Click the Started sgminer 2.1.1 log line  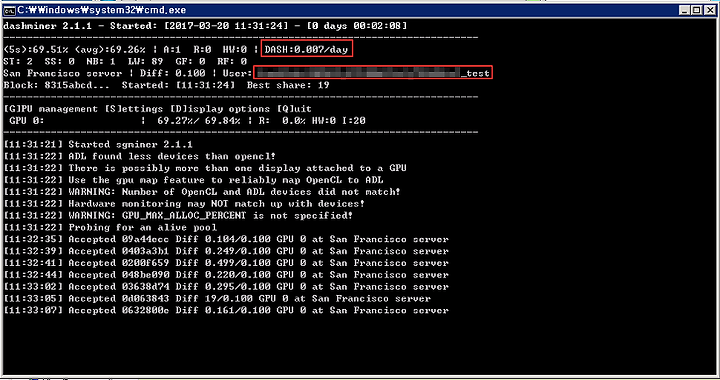pyautogui.click(x=98, y=144)
